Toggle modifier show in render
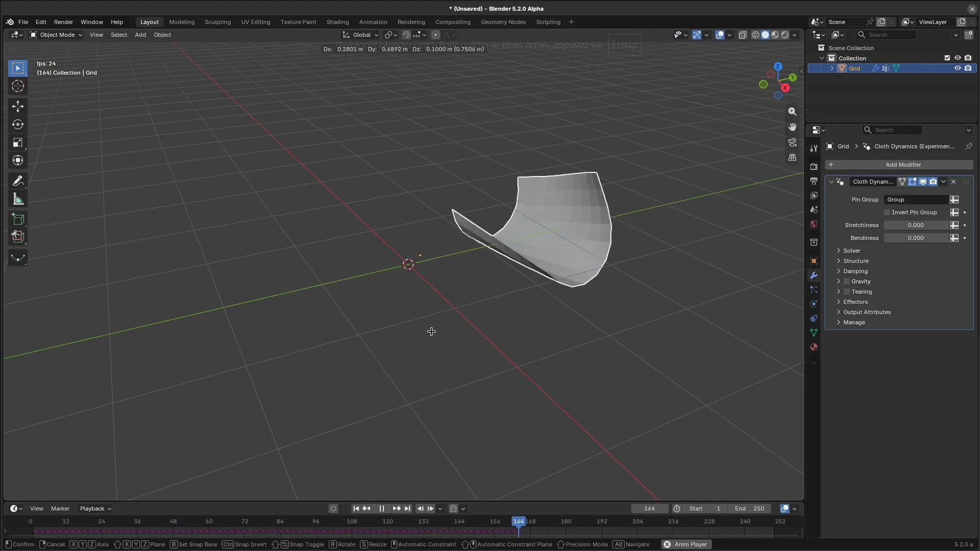980x551 pixels. pos(933,182)
